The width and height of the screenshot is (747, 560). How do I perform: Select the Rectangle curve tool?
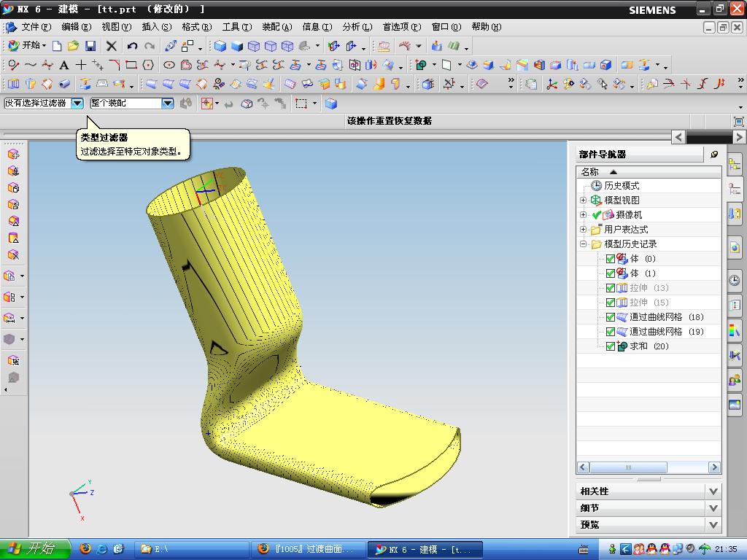(131, 65)
